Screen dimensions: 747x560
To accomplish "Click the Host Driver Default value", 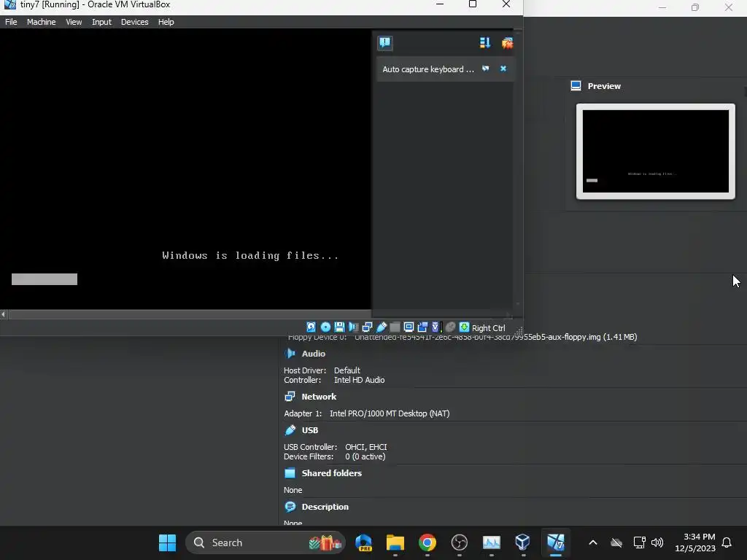I will tap(347, 370).
